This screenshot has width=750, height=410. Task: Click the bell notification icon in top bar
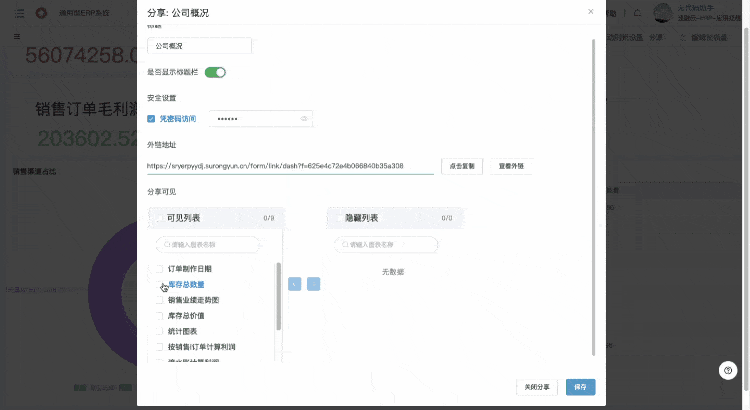point(638,13)
